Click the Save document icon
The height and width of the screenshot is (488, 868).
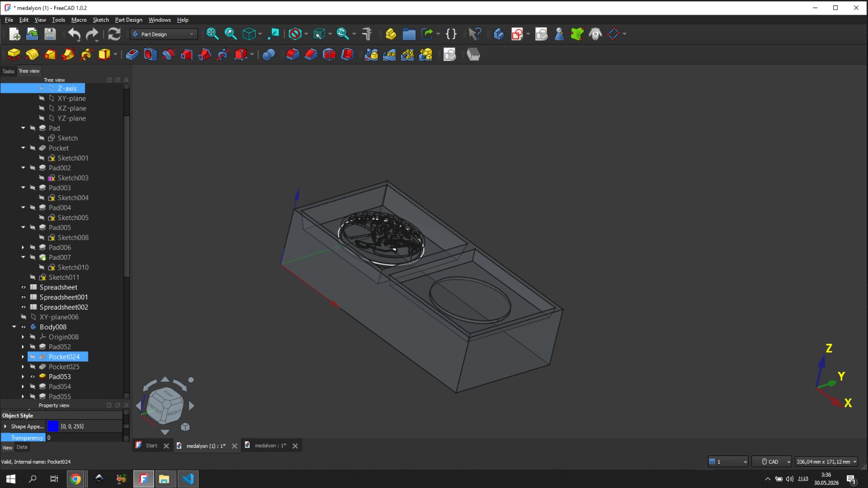[50, 34]
